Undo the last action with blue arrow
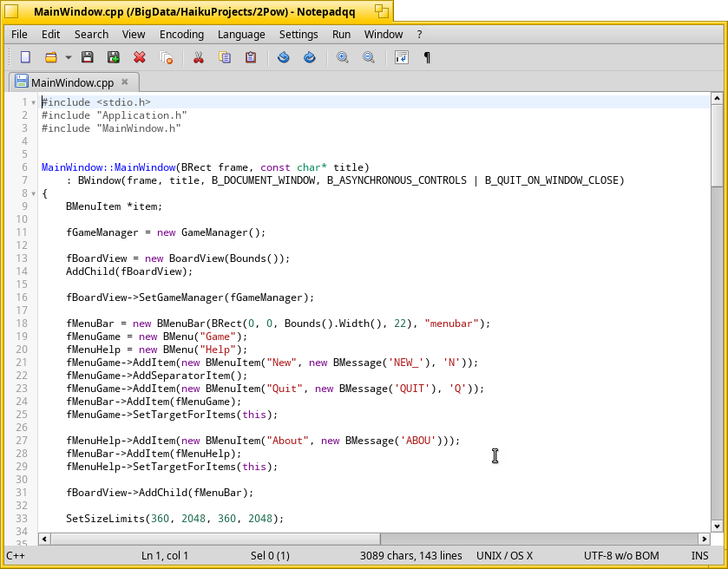 coord(283,57)
